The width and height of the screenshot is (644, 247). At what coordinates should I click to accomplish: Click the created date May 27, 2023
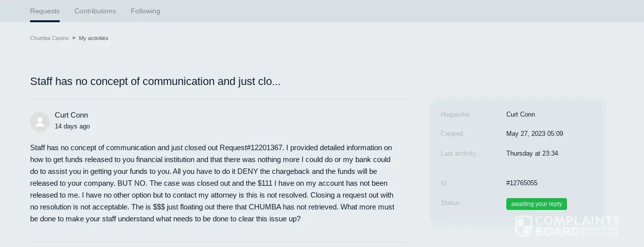pos(534,134)
